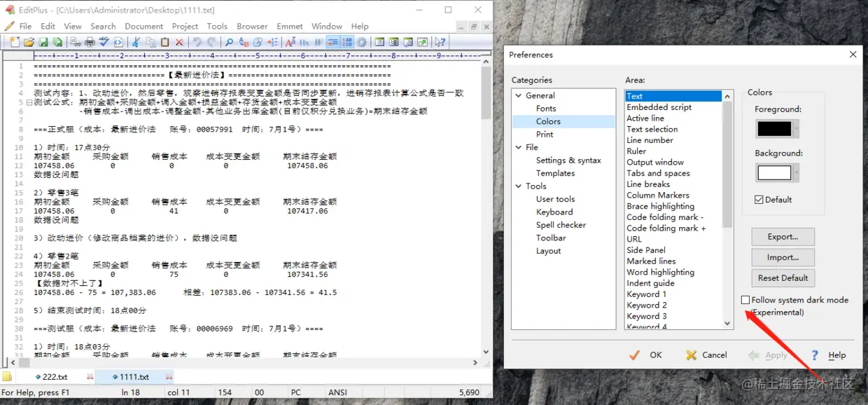Click the Redo arrow icon
Viewport: 868px width, 405px height.
pos(211,42)
